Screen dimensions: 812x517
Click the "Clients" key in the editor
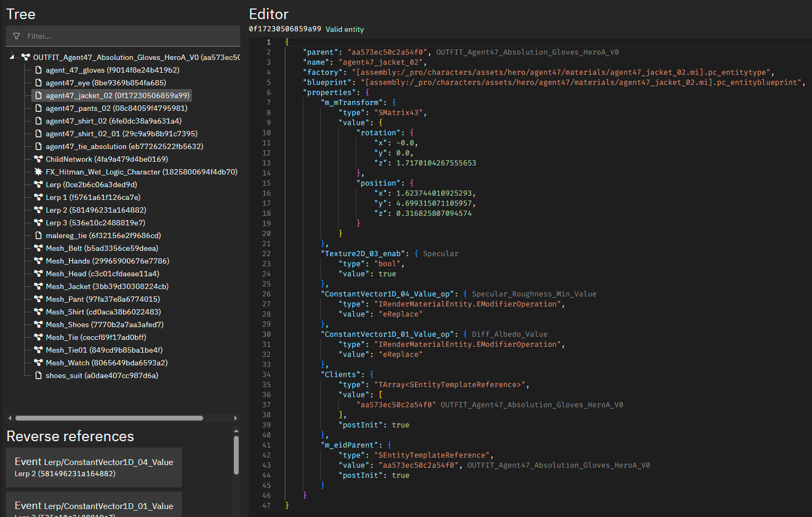340,374
